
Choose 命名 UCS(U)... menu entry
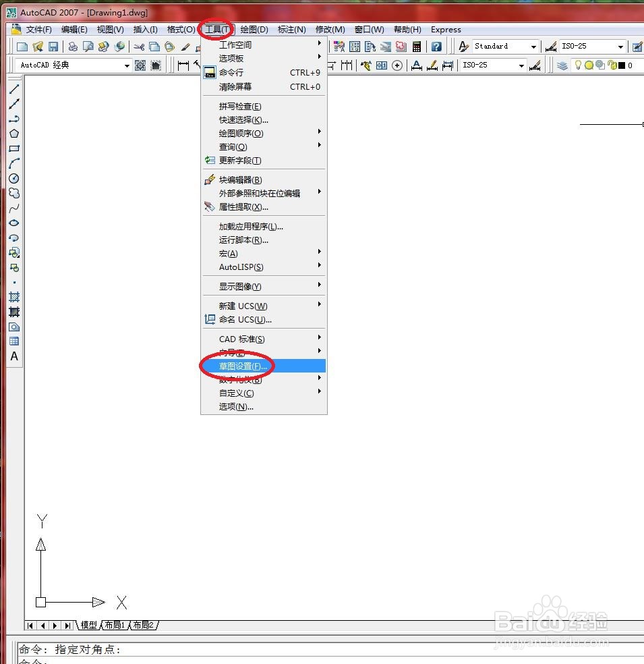pos(264,320)
